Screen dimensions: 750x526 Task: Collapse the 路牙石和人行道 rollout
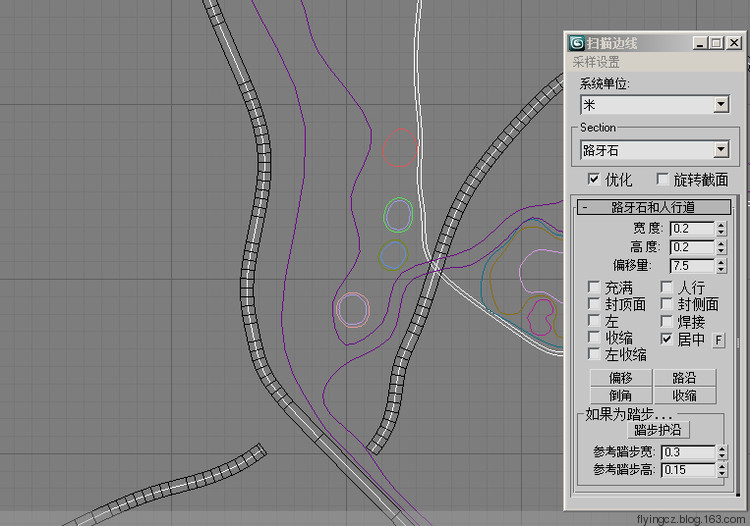point(654,208)
